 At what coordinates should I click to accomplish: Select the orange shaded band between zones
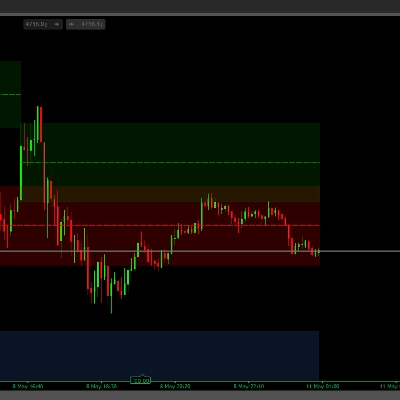170,194
